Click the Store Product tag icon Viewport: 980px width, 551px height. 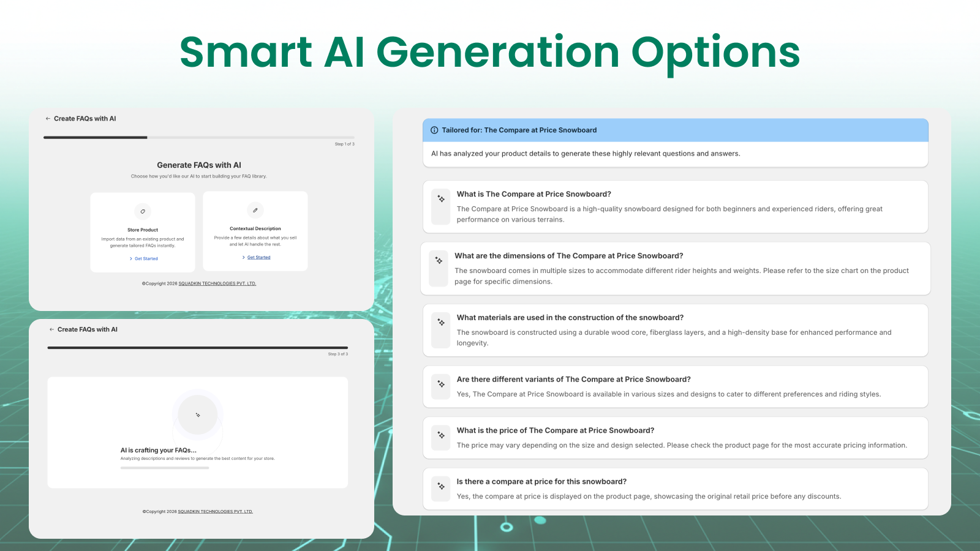pyautogui.click(x=143, y=211)
